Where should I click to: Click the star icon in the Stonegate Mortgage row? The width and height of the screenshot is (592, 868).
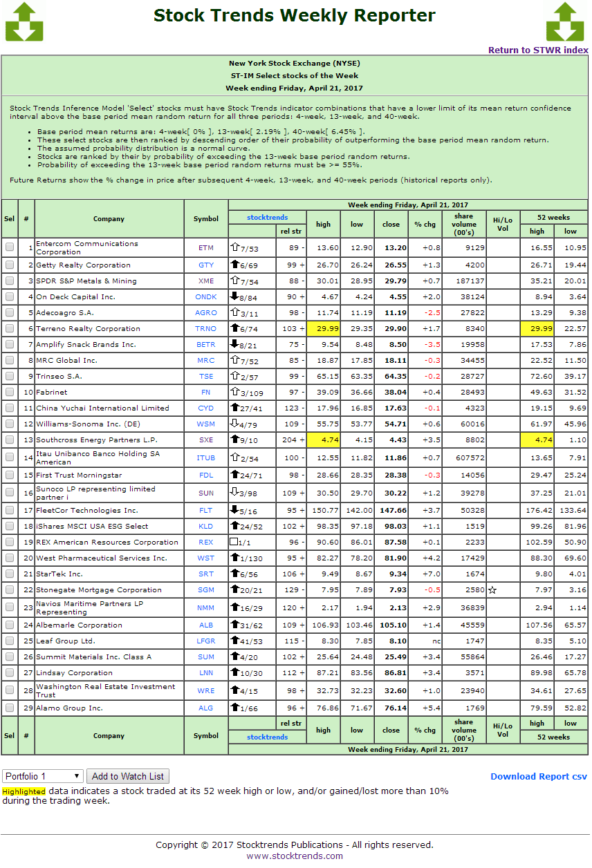pyautogui.click(x=492, y=590)
